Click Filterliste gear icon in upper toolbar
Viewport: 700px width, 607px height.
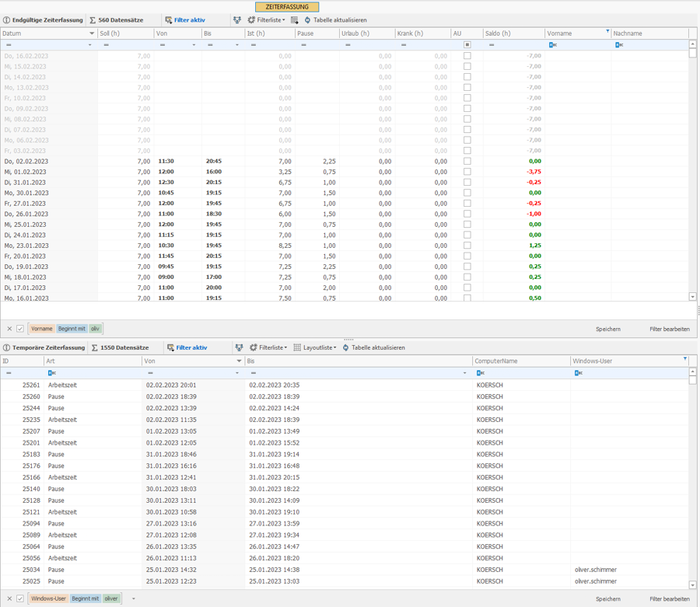click(x=251, y=20)
